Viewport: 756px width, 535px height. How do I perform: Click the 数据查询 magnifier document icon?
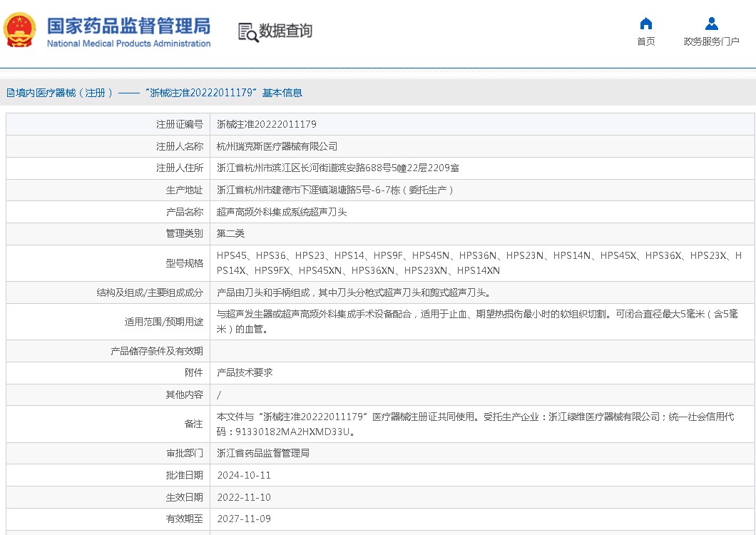[248, 32]
